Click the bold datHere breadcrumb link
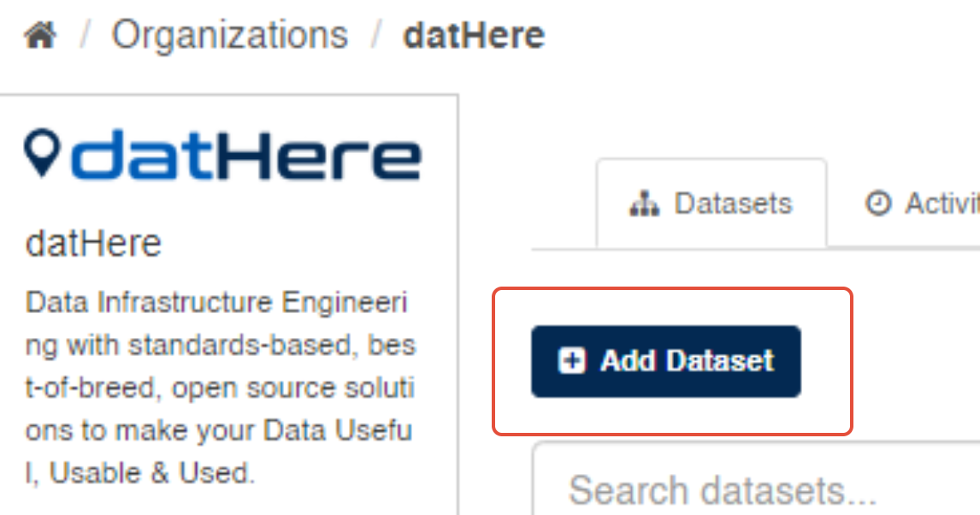Viewport: 980px width, 515px height. click(x=474, y=36)
